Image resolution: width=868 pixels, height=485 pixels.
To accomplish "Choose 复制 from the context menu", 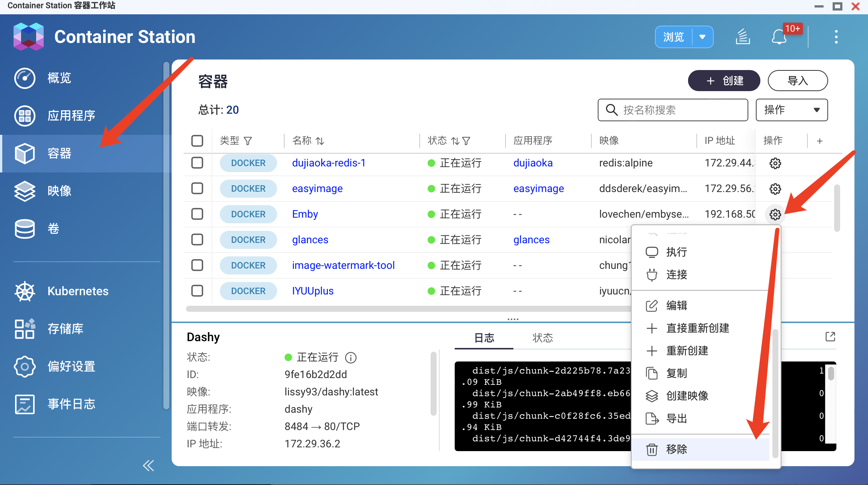I will coord(700,373).
